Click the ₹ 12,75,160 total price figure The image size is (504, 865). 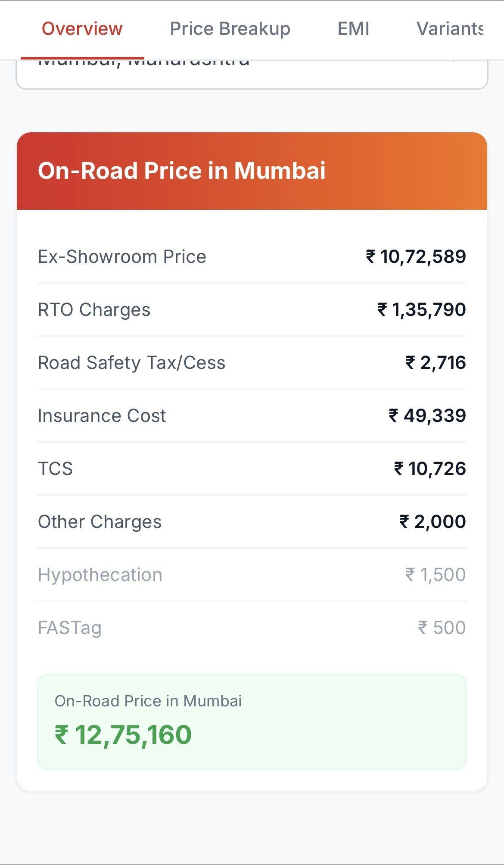point(123,735)
